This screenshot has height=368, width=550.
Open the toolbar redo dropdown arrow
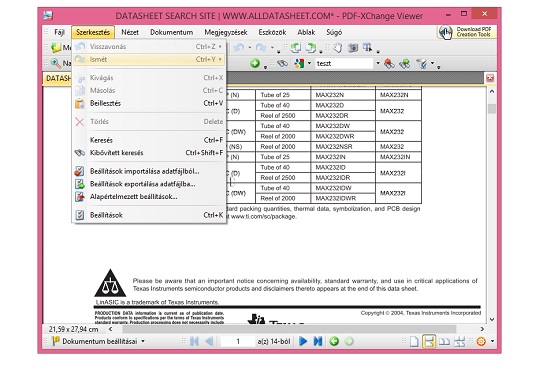[x=272, y=47]
